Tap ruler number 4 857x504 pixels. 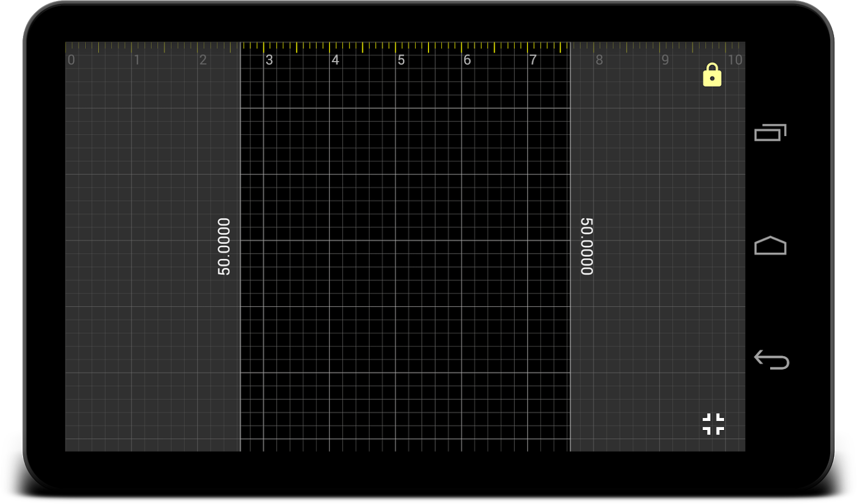click(335, 60)
